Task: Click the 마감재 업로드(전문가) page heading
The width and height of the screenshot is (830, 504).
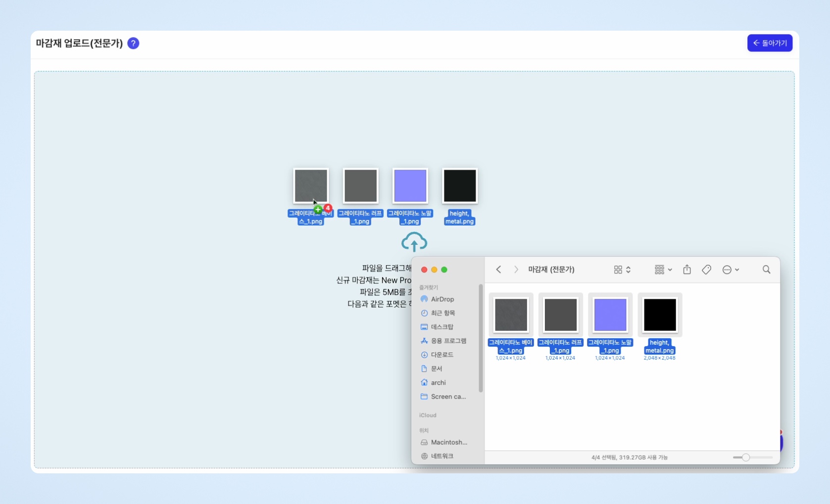Action: coord(79,44)
